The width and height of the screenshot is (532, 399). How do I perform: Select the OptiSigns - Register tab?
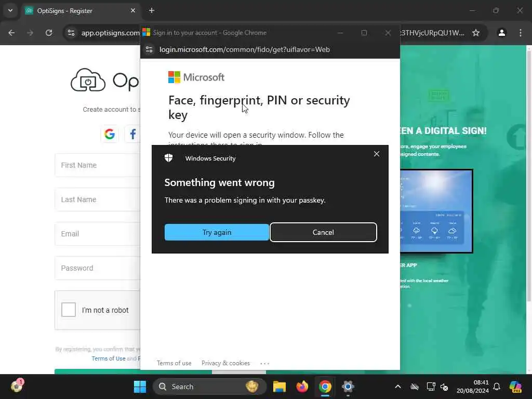(x=81, y=11)
